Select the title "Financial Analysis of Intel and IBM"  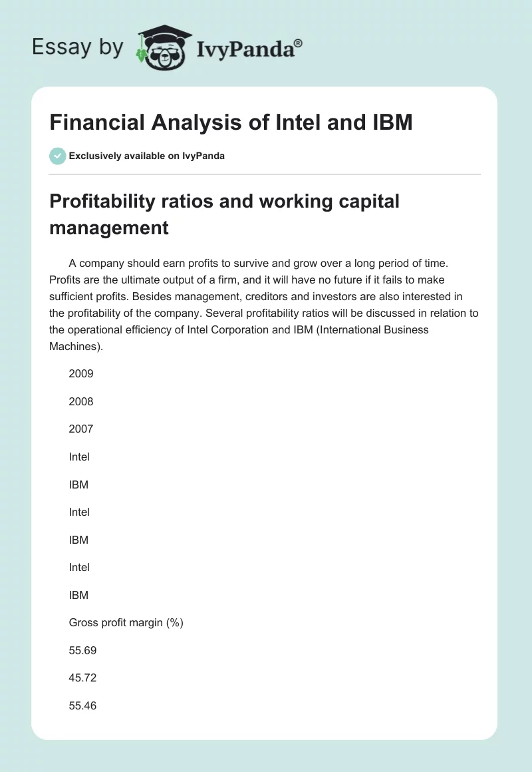(x=231, y=124)
